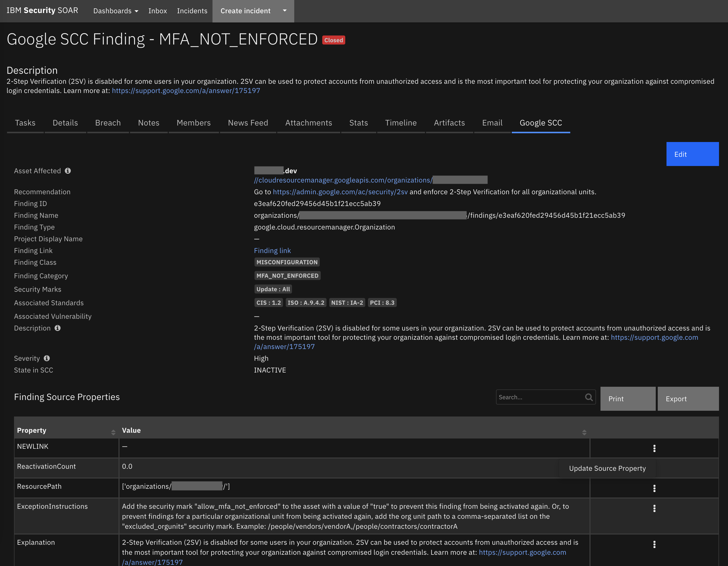Export the Finding Source Properties table
Image resolution: width=728 pixels, height=566 pixels.
(688, 399)
